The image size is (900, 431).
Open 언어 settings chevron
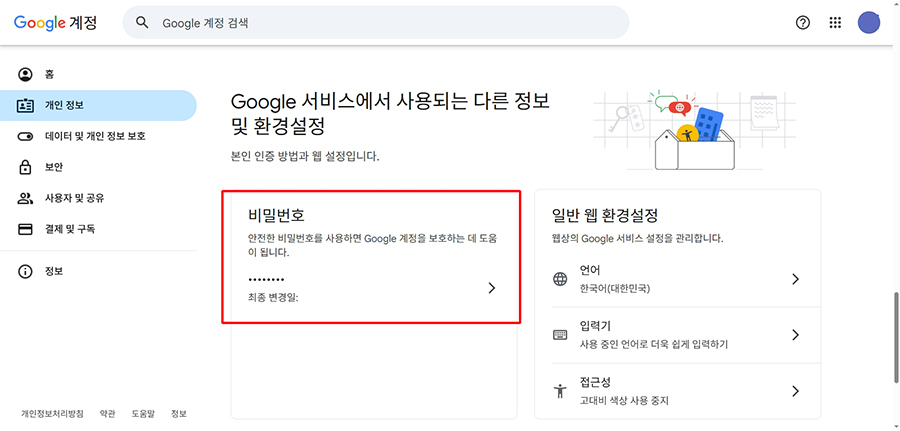[x=795, y=279]
